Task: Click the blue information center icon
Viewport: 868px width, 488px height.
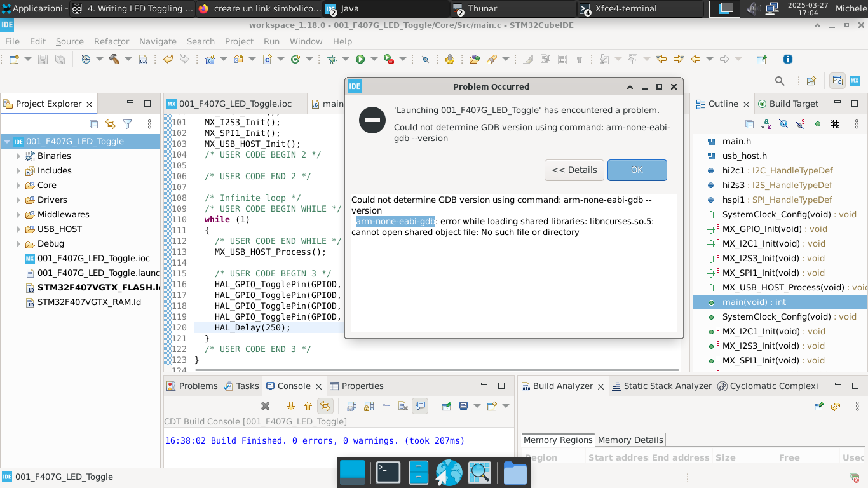Action: (788, 59)
